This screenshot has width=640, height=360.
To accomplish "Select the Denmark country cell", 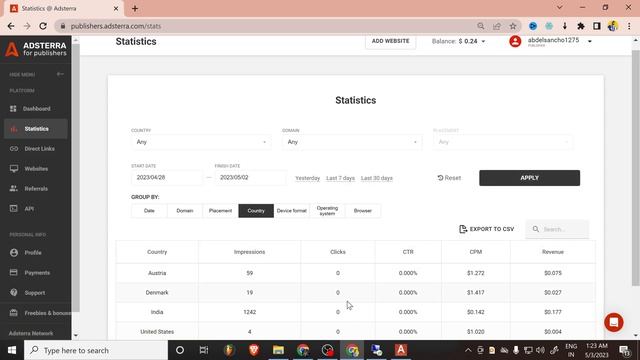I will point(157,293).
